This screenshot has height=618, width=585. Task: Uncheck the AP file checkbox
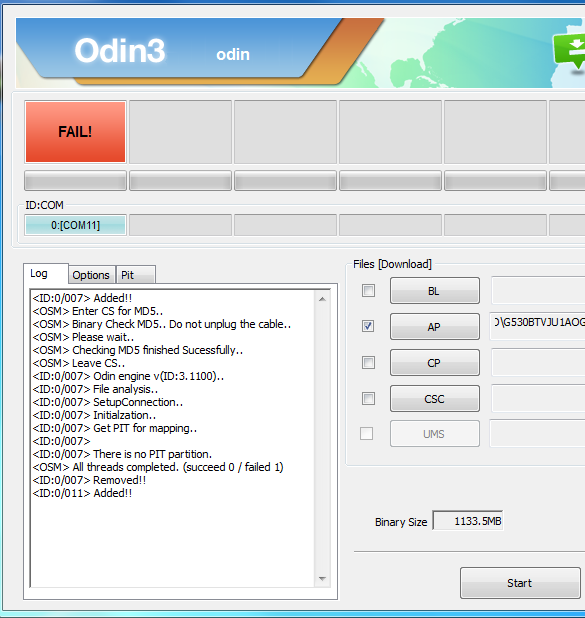(368, 326)
